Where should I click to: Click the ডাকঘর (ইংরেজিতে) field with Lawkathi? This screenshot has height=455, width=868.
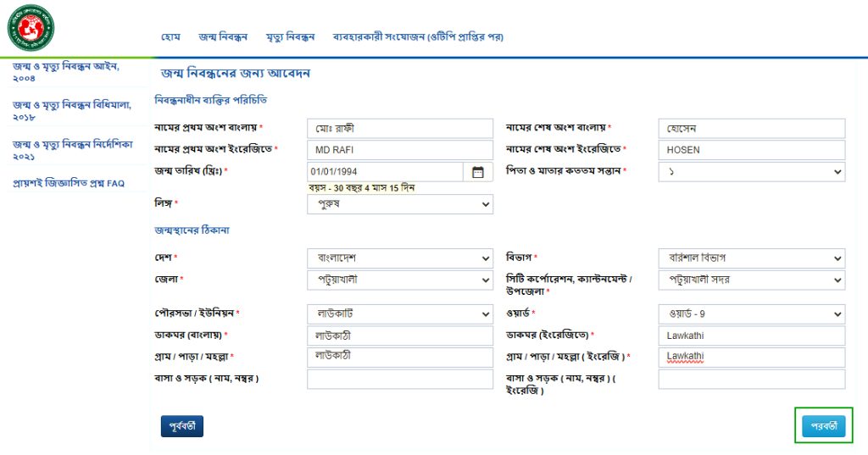pos(751,336)
